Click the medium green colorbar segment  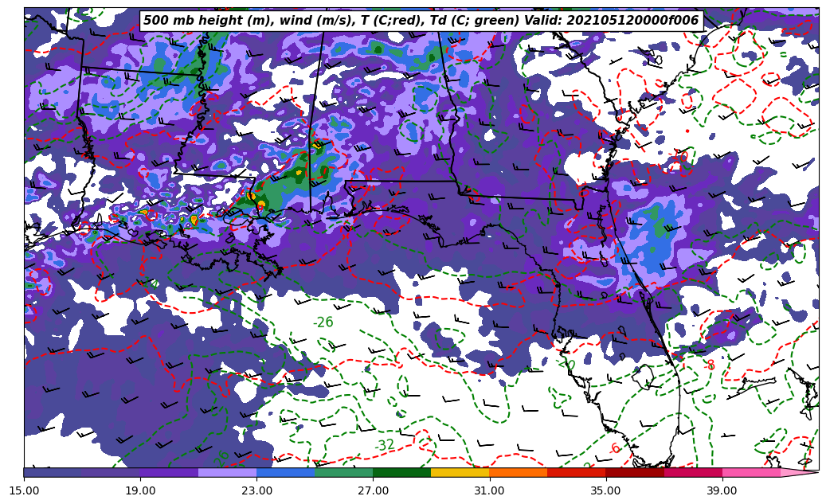[x=343, y=472]
